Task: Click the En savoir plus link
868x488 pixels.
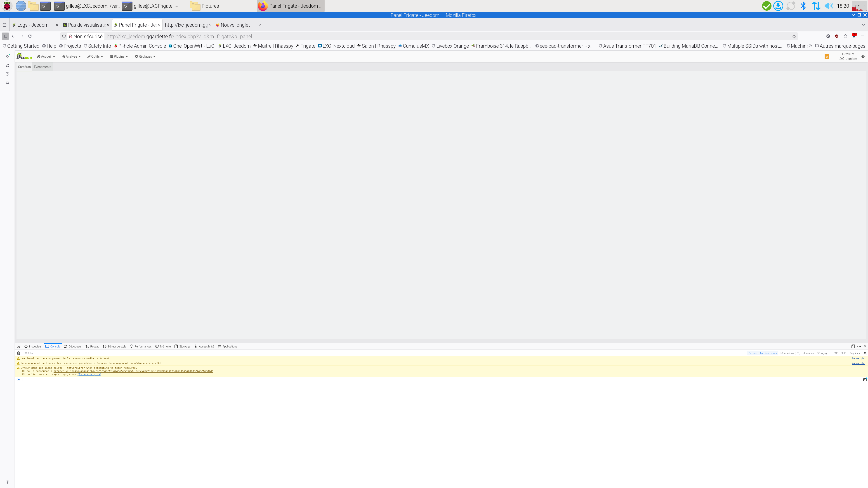Action: 89,374
